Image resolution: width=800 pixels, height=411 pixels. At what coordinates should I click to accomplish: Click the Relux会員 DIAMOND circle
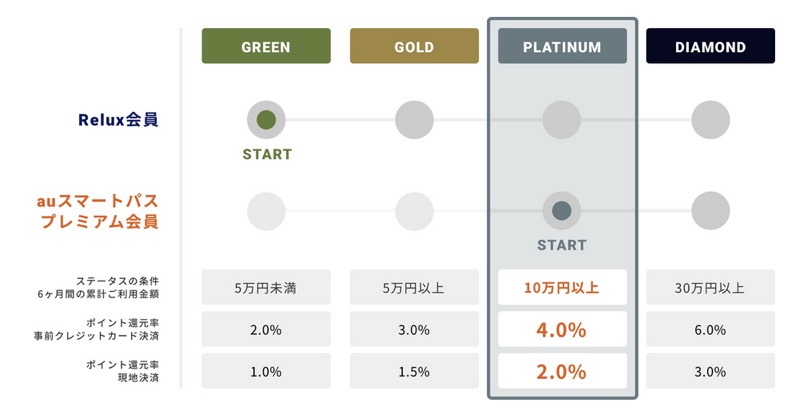tap(710, 120)
